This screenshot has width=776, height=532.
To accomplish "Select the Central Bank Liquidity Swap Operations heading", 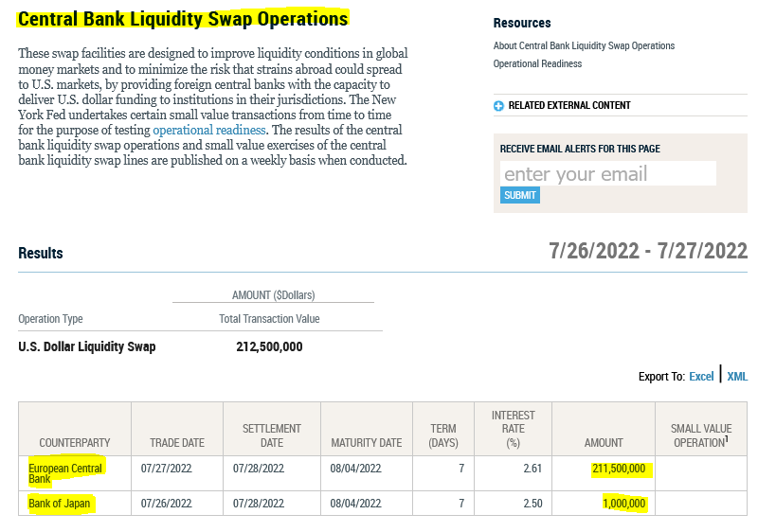I will point(183,19).
